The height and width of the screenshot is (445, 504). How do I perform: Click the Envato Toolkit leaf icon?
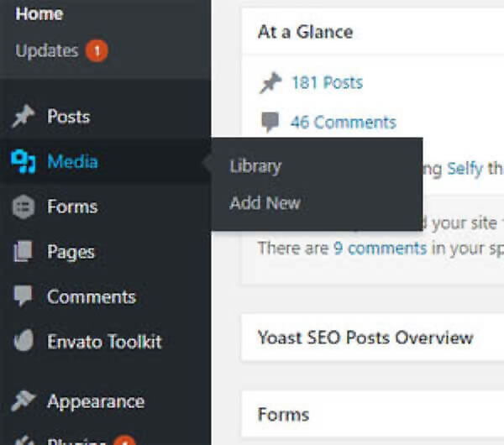click(23, 342)
